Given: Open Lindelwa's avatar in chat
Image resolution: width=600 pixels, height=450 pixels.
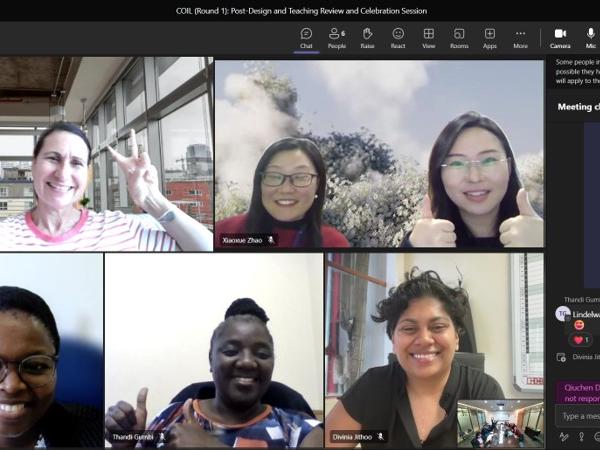Looking at the screenshot, I should pyautogui.click(x=562, y=313).
